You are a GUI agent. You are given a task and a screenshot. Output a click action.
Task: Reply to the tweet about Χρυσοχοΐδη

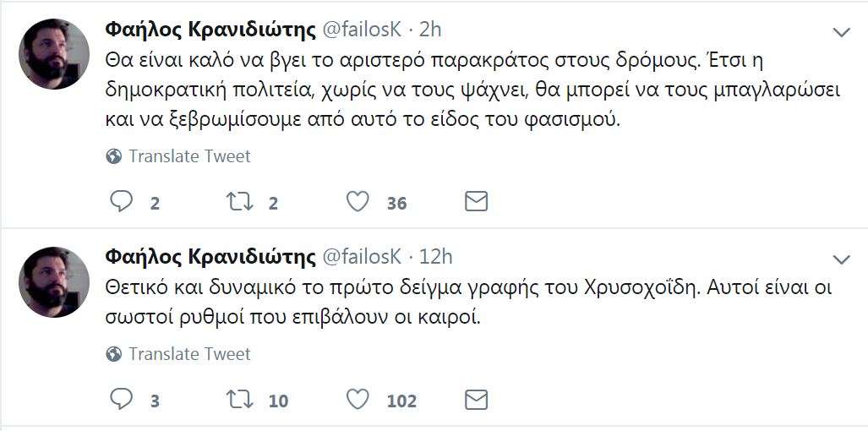pos(123,400)
